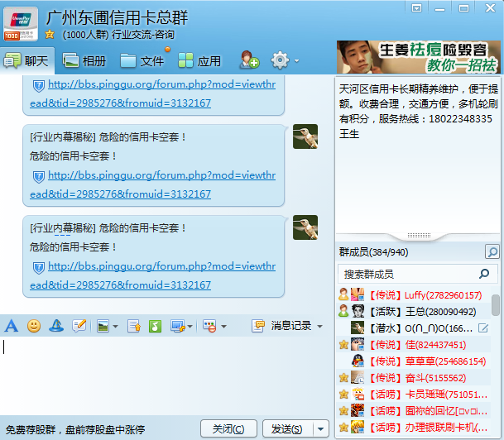Click the shield icon before the last link
This screenshot has height=440, width=504.
coord(39,268)
